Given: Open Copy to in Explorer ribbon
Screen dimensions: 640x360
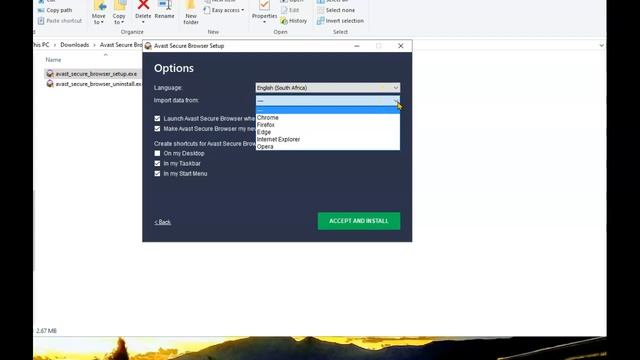Looking at the screenshot, I should [x=119, y=12].
